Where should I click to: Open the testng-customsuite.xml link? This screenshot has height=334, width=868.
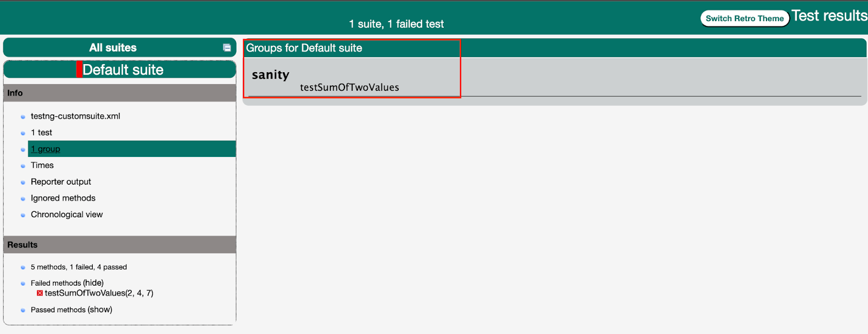pos(75,116)
